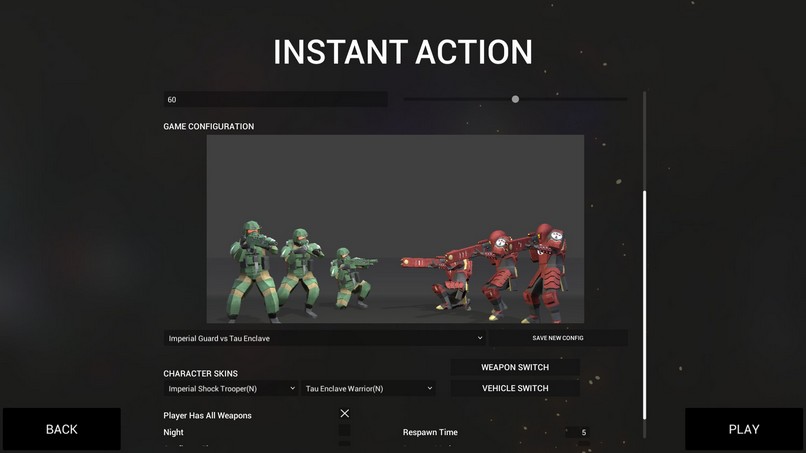
Task: Click the green Imperial Guard soldiers preview
Action: (299, 271)
